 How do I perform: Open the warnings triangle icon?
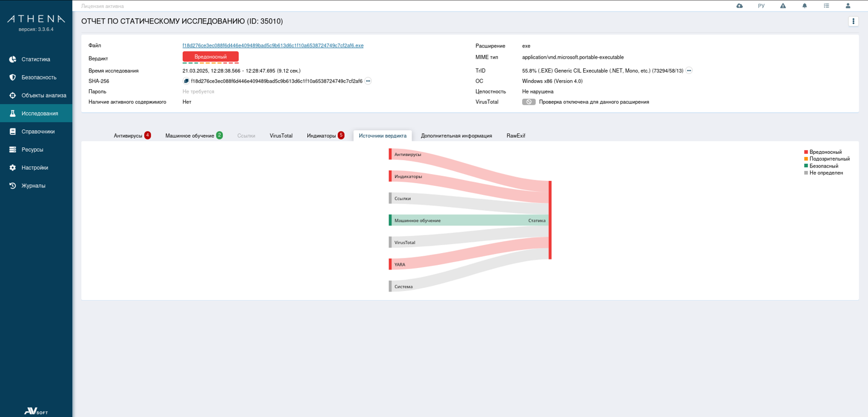point(782,6)
